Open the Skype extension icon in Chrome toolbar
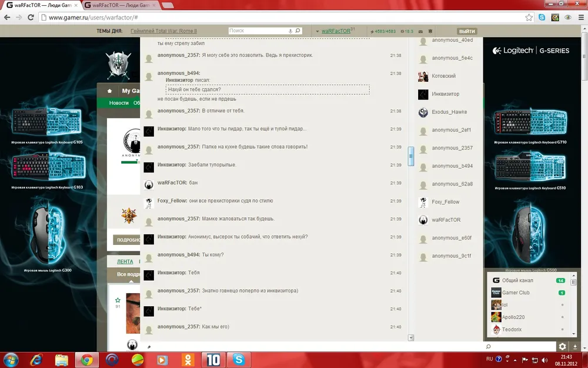This screenshot has width=588, height=368. pyautogui.click(x=542, y=17)
